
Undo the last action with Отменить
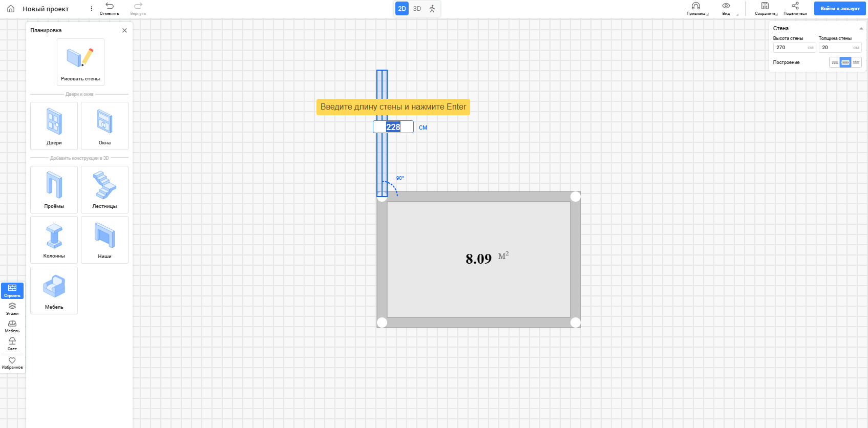tap(110, 9)
